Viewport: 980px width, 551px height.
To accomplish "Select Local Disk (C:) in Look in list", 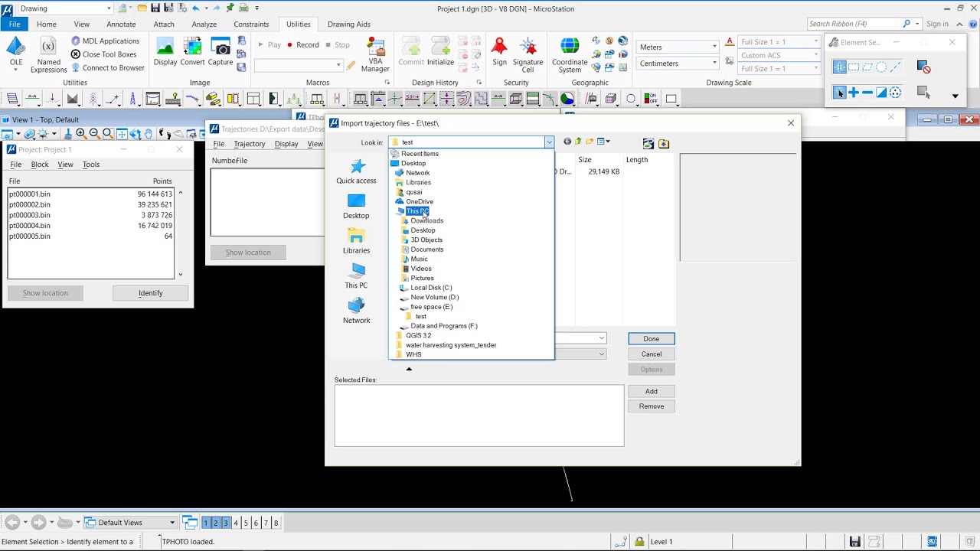I will [431, 288].
